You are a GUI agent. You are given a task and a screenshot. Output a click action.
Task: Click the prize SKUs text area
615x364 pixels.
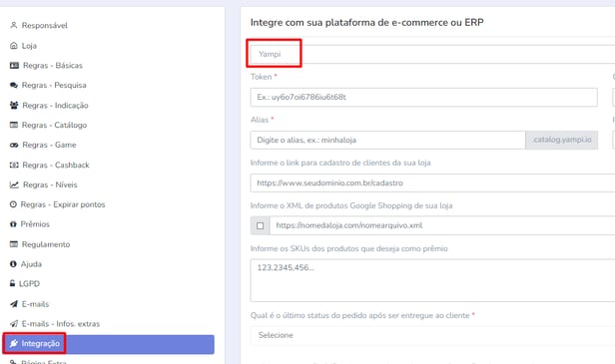click(432, 280)
